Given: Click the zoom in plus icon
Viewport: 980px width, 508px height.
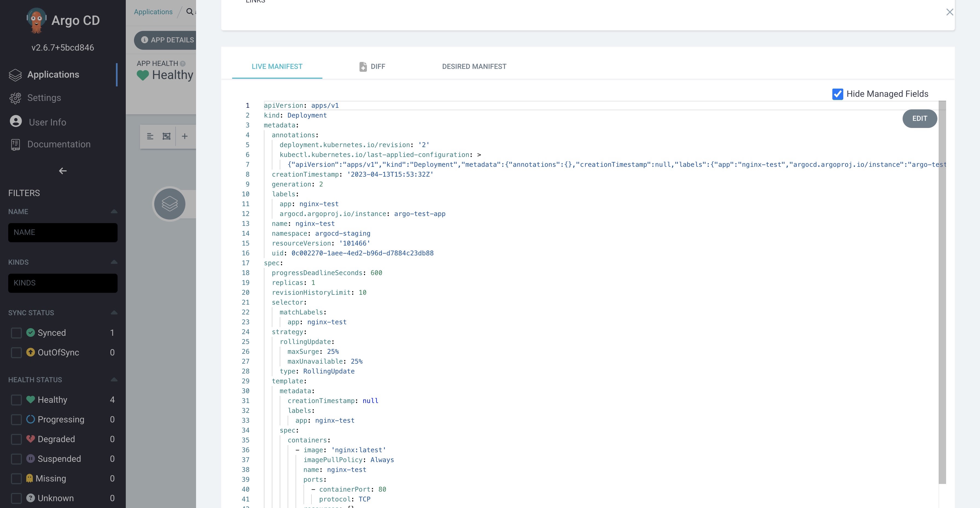Looking at the screenshot, I should (x=185, y=136).
